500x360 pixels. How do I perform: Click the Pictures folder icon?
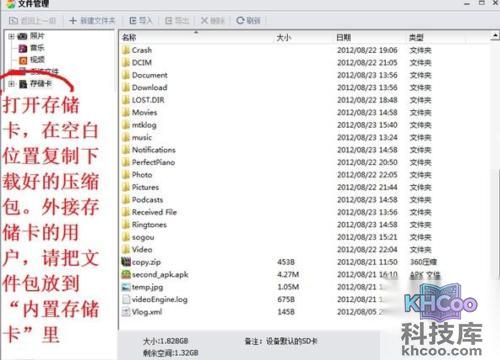(126, 187)
